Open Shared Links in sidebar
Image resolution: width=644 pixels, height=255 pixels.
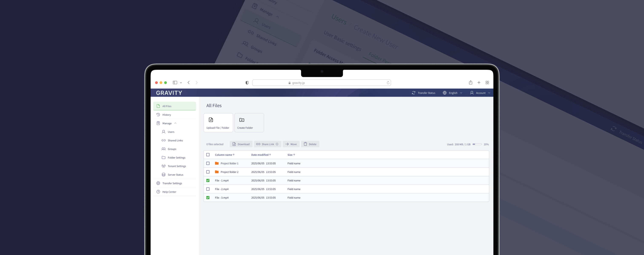coord(175,140)
